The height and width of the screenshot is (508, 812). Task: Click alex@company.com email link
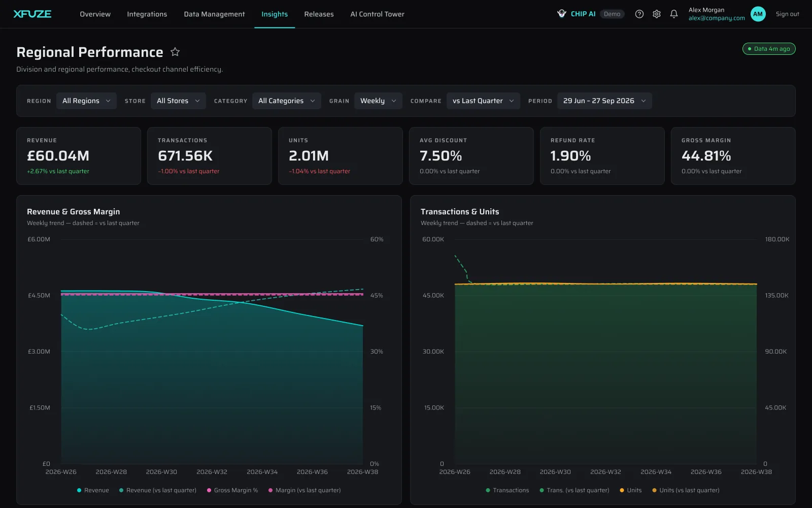pyautogui.click(x=717, y=18)
